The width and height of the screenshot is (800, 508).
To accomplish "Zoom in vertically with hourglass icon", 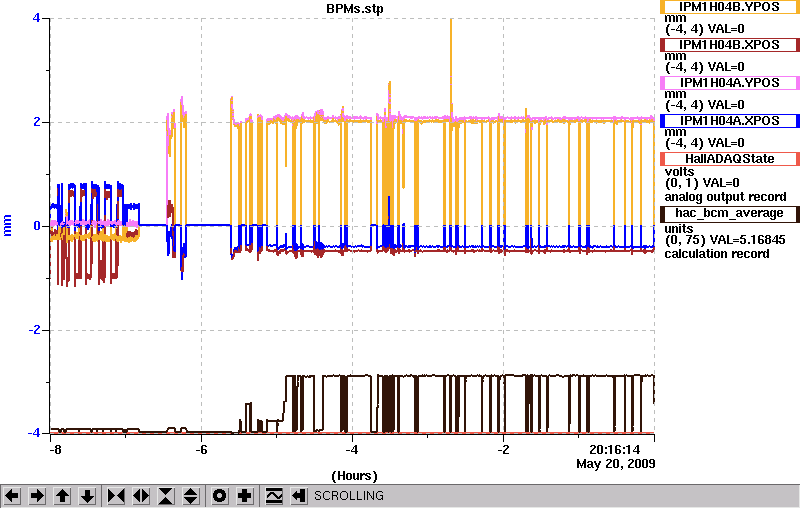I will tap(166, 496).
